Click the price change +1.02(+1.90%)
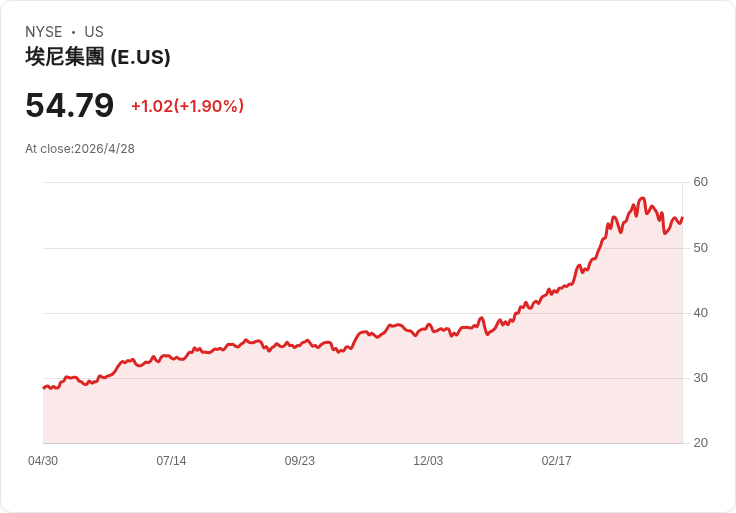Screen dimensions: 736x513 point(187,106)
